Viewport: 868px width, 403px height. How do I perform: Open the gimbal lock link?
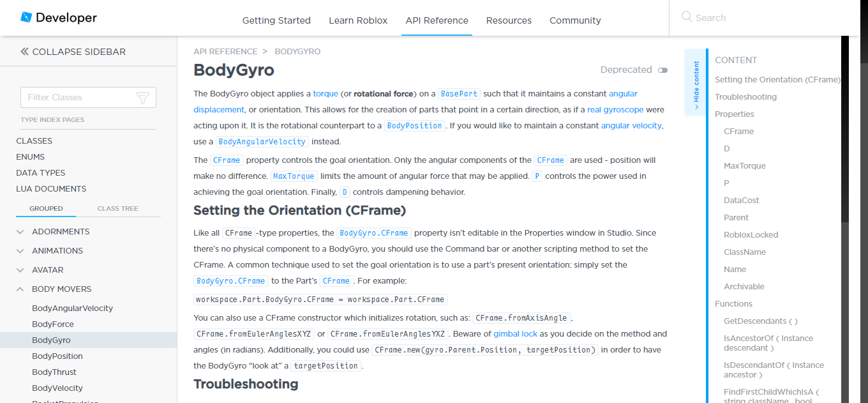515,334
